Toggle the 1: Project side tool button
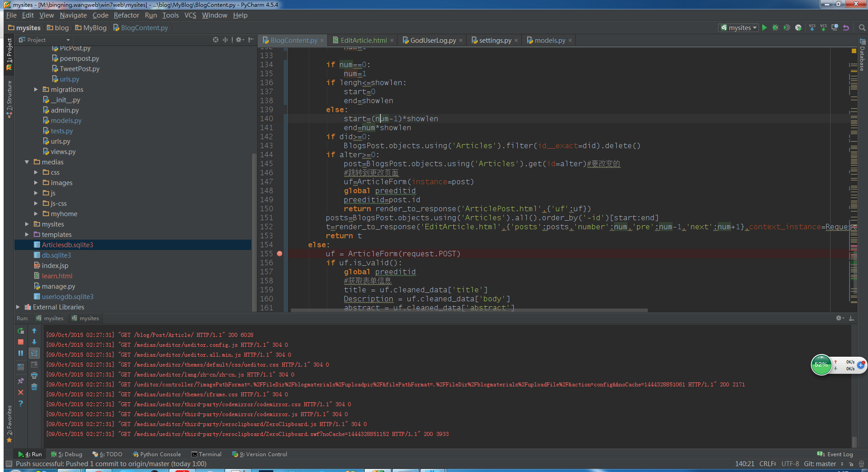The width and height of the screenshot is (868, 472). 9,54
